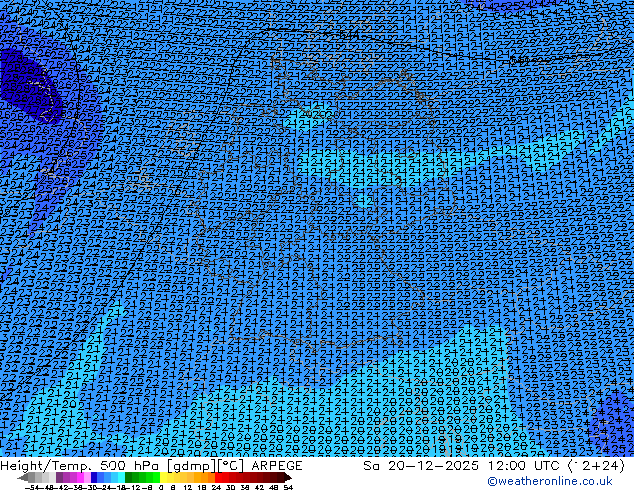Click the black right arrow tip of legend
This screenshot has width=634, height=490.
click(288, 478)
